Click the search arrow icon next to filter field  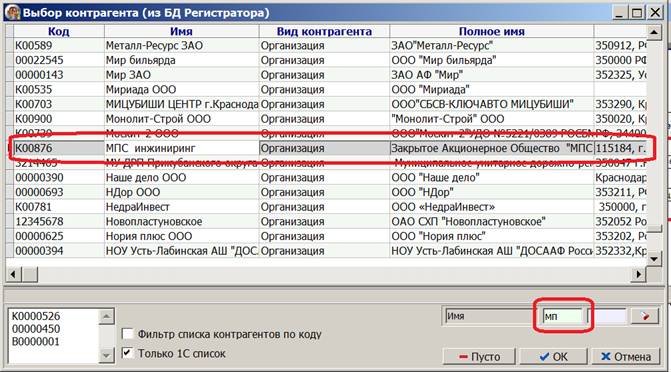point(644,316)
